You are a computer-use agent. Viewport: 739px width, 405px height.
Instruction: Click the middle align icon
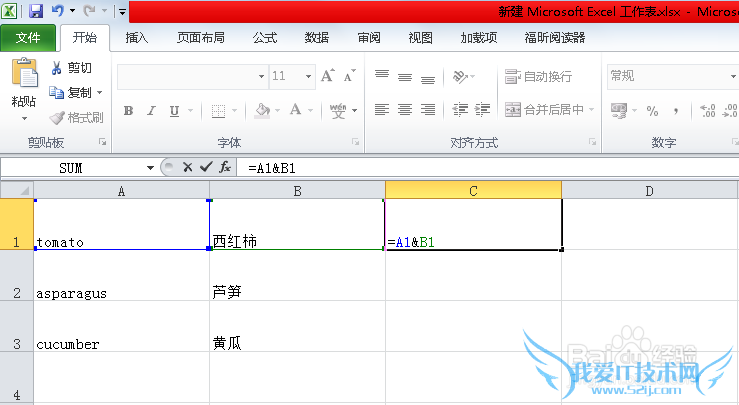[x=405, y=76]
